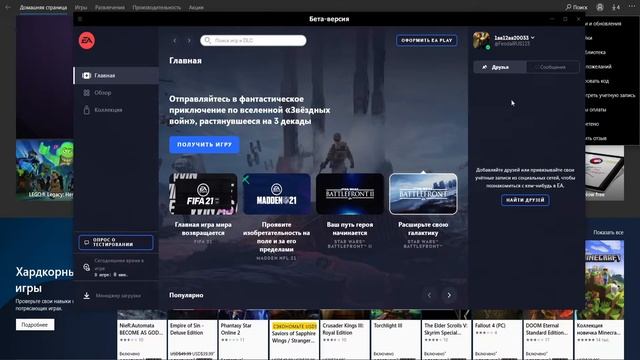The height and width of the screenshot is (360, 640).
Task: Click the Обзор grid icon
Action: tap(87, 93)
